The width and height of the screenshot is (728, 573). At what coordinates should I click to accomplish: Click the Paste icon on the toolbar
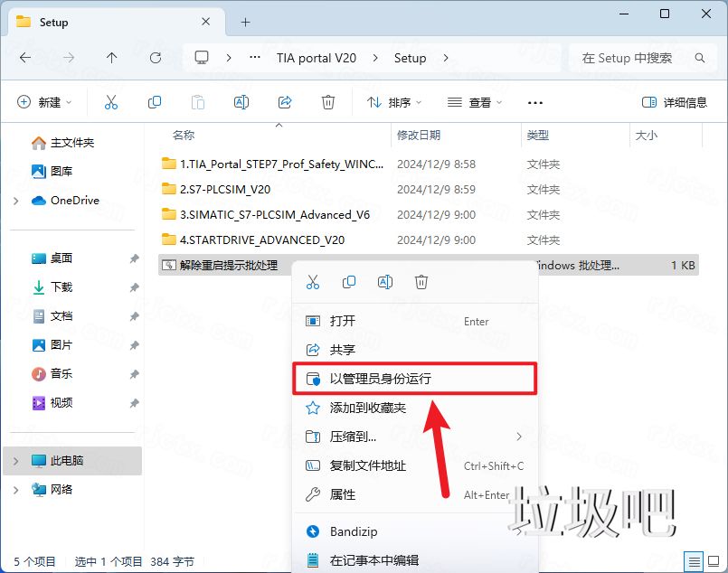197,101
